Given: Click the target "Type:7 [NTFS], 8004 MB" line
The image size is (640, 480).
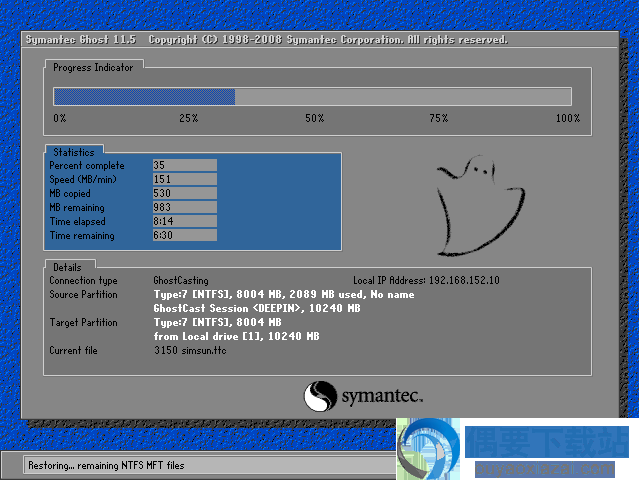Looking at the screenshot, I should (218, 322).
